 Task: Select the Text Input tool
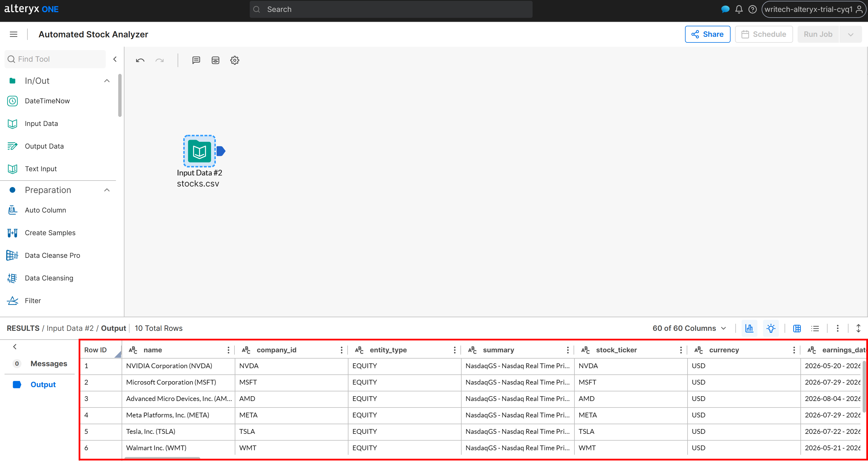coord(41,169)
